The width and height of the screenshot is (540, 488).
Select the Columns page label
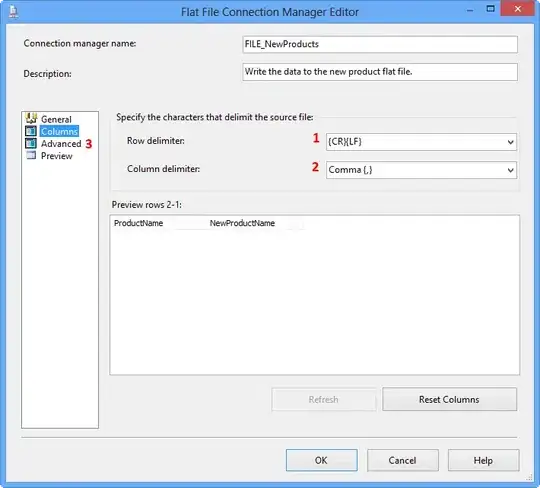[x=59, y=131]
